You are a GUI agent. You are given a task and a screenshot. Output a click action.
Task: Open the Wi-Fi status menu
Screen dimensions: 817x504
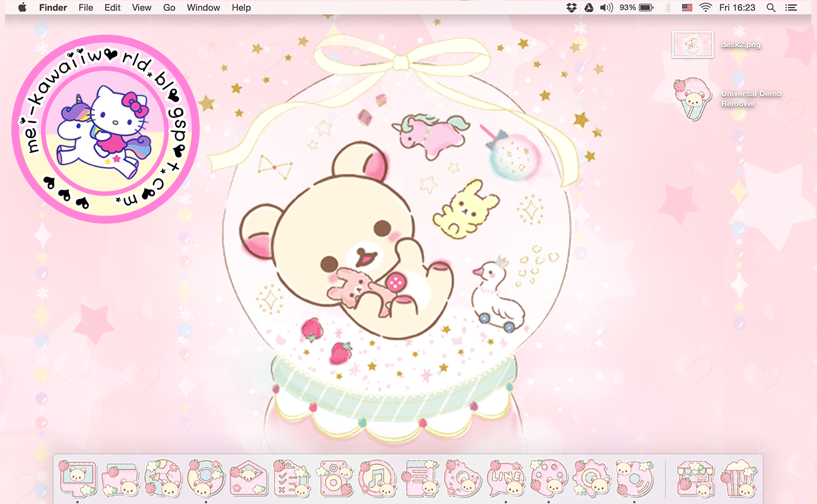[706, 8]
